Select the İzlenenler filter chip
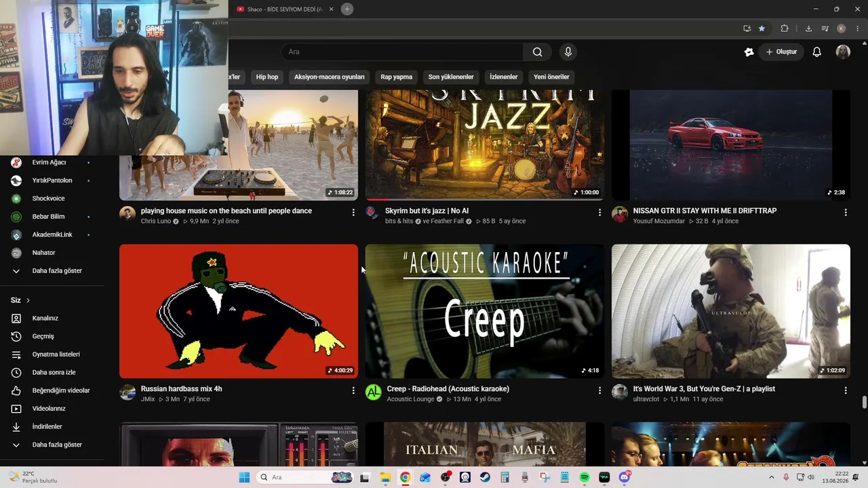The height and width of the screenshot is (488, 868). (x=504, y=77)
